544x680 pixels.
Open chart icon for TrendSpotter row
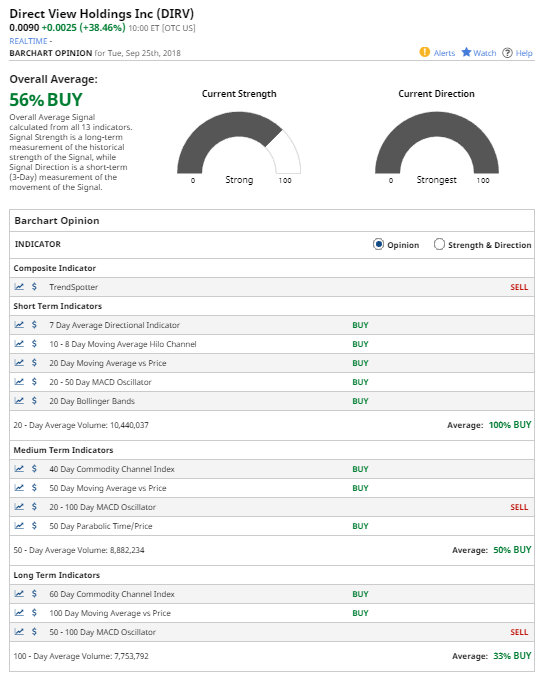19,287
